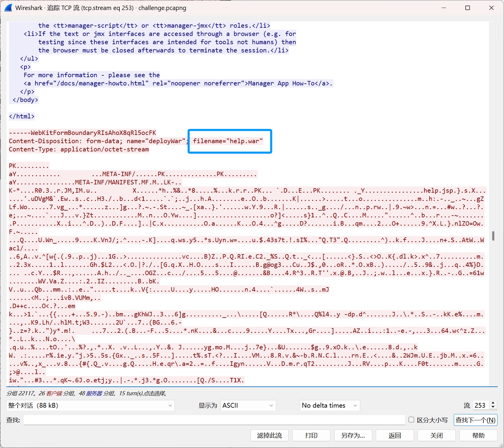Click the vertical scrollbar thumb of stream content
The image size is (504, 448).
click(x=493, y=236)
